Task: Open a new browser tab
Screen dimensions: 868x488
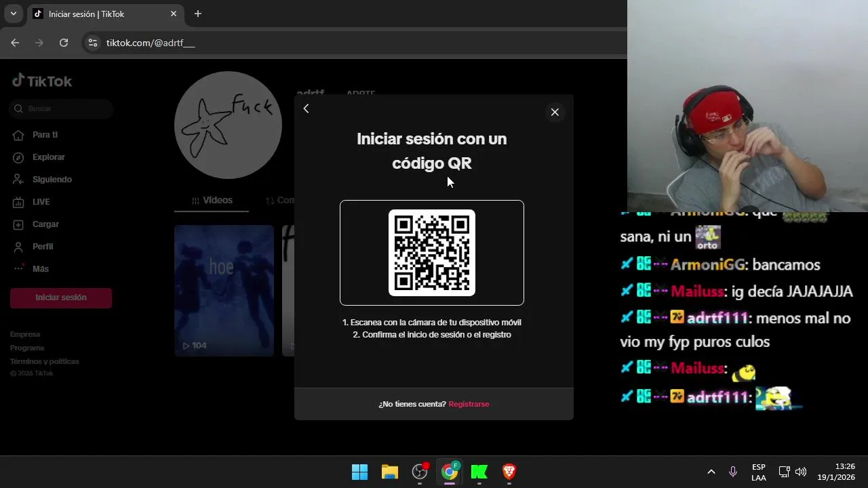Action: point(198,14)
